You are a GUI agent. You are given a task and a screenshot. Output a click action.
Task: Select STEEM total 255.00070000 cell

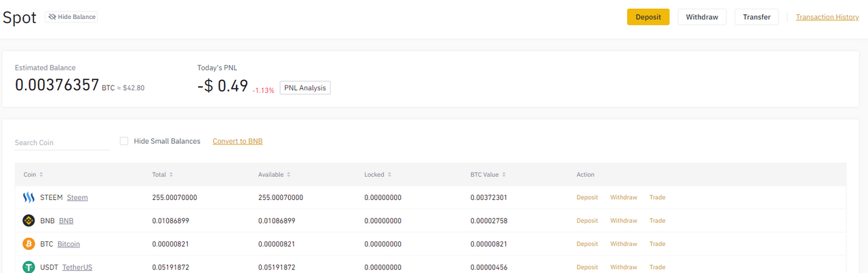click(174, 198)
